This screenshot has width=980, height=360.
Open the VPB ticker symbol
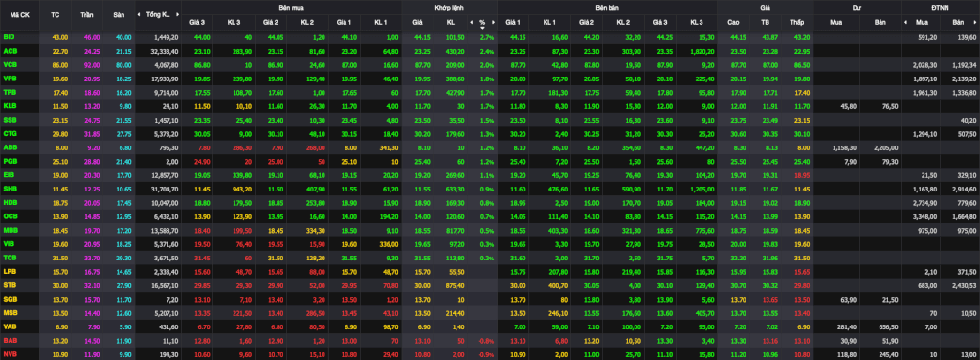[10, 79]
